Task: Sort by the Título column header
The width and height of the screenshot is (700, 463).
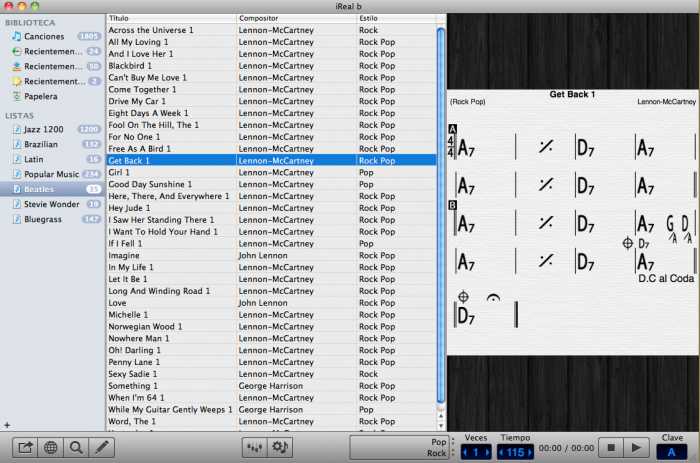Action: 171,18
